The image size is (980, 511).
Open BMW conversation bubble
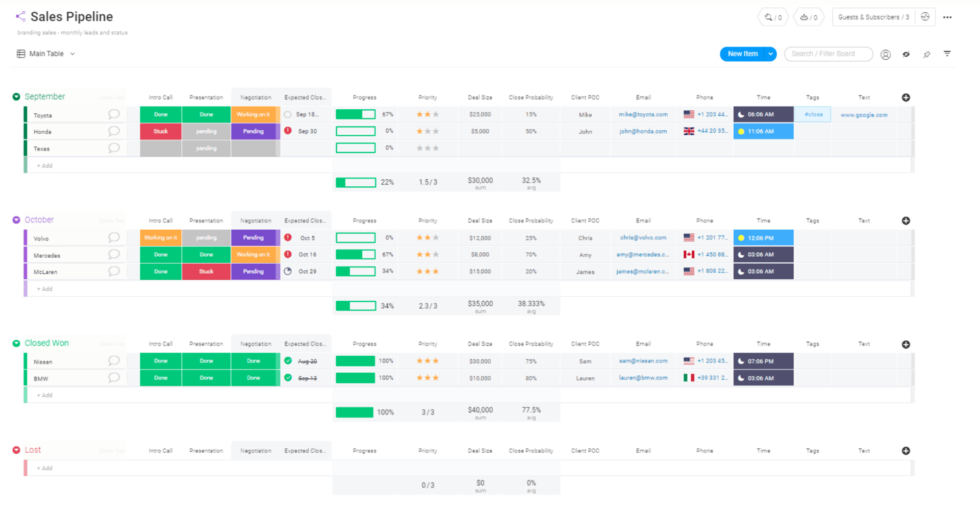pos(114,378)
